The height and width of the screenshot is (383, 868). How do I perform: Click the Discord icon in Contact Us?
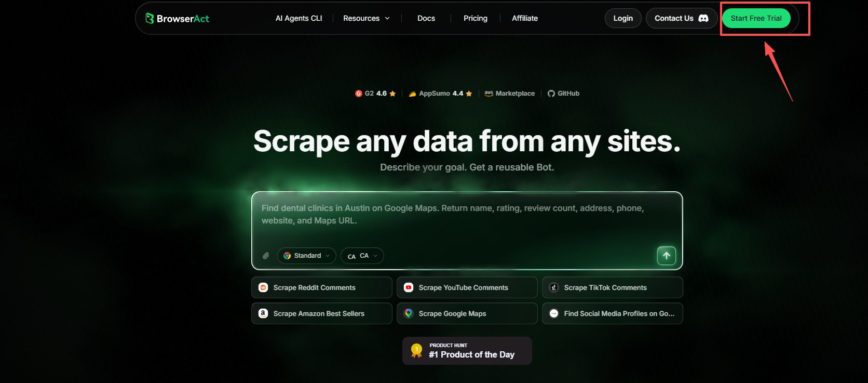(x=703, y=18)
